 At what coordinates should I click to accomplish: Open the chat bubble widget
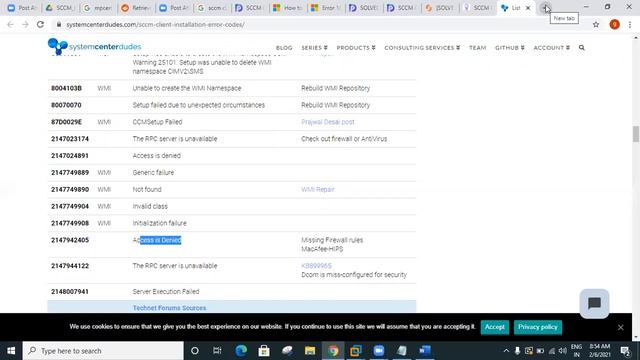coord(594,303)
